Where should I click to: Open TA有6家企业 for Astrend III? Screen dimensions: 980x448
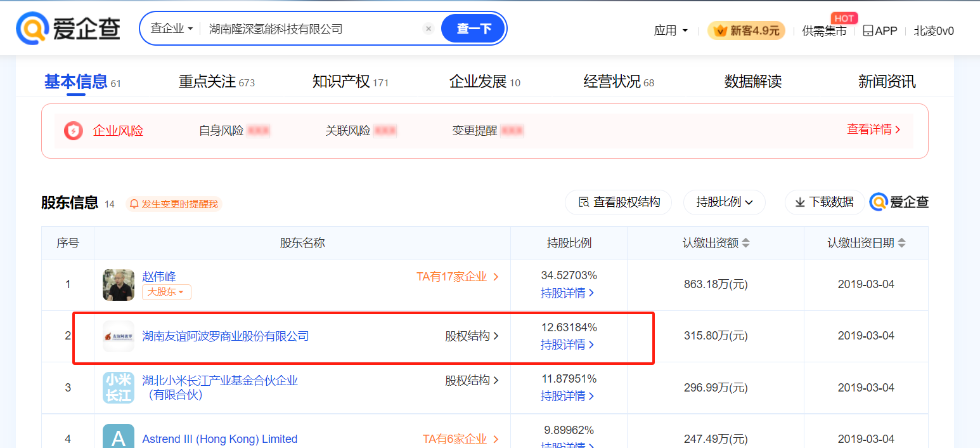(x=461, y=439)
